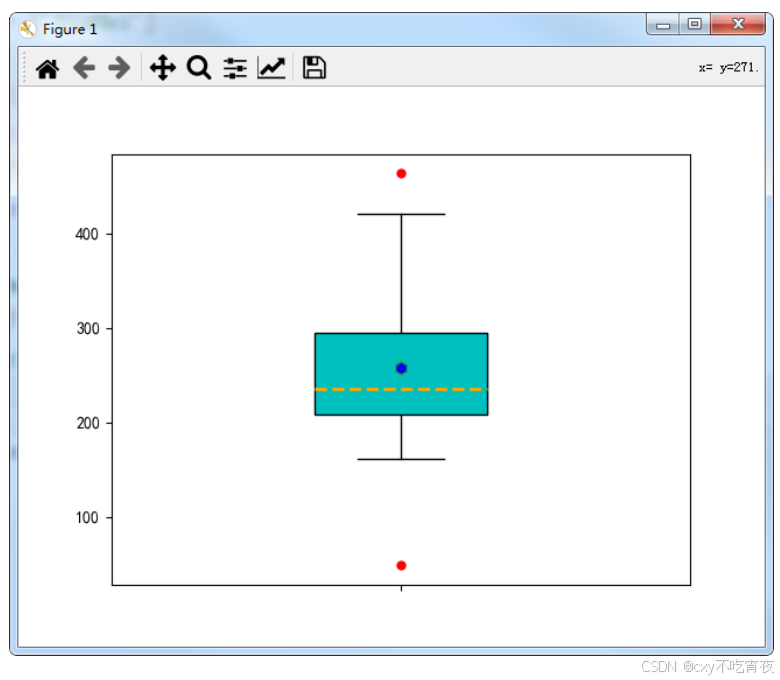Save the figure with the floppy icon
The height and width of the screenshot is (680, 780).
[x=314, y=68]
